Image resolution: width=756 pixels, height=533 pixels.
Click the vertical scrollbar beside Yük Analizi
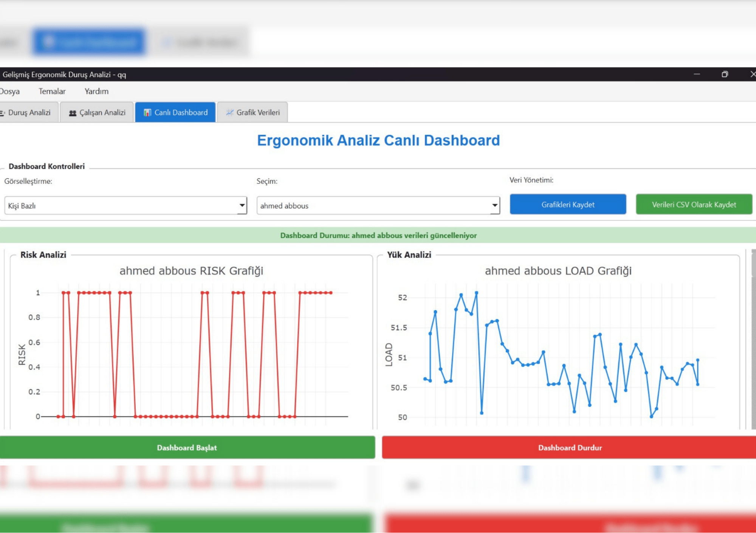(753, 339)
